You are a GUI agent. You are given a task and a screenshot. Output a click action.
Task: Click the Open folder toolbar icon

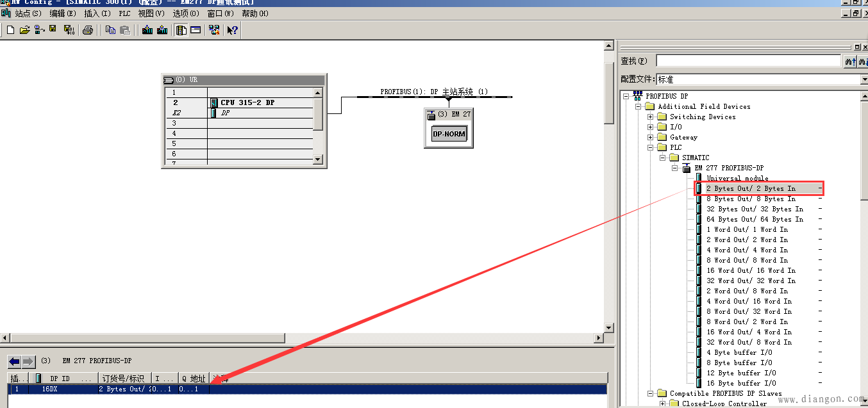[25, 30]
